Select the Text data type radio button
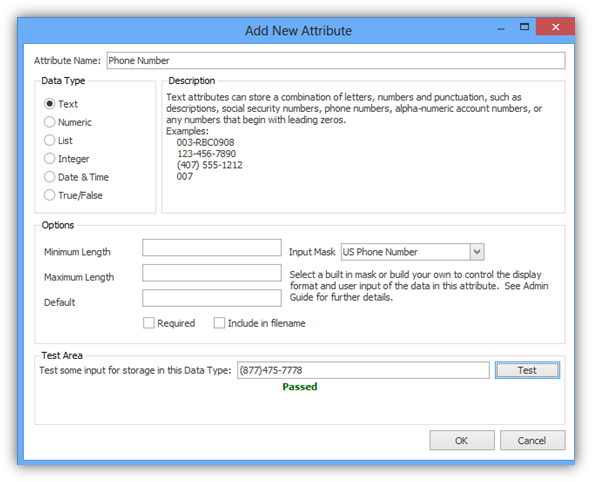The image size is (592, 482). (x=49, y=103)
